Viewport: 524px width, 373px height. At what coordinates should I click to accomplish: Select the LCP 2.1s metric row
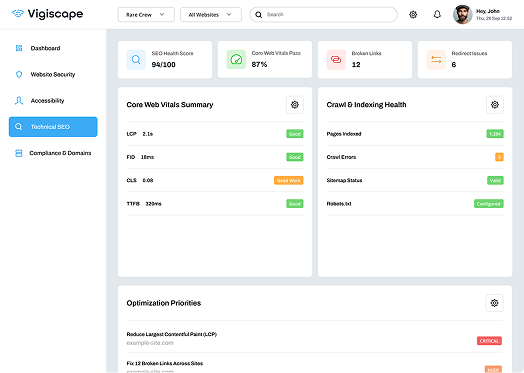click(215, 134)
